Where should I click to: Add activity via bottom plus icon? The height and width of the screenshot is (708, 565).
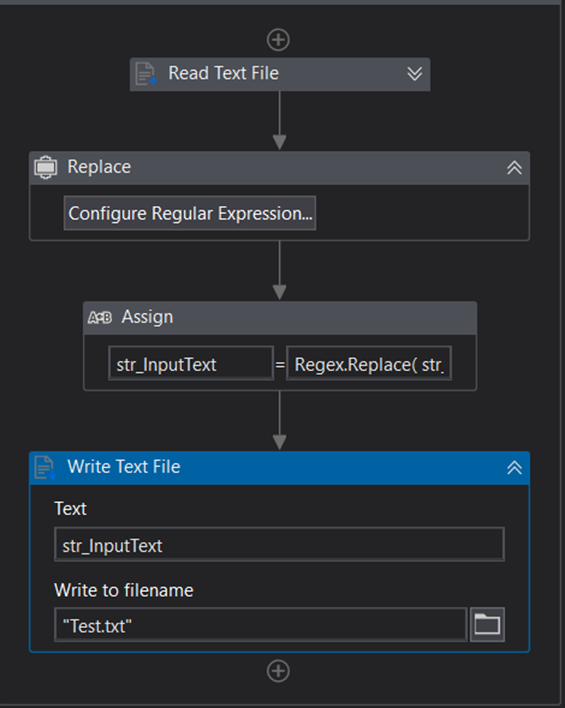278,671
